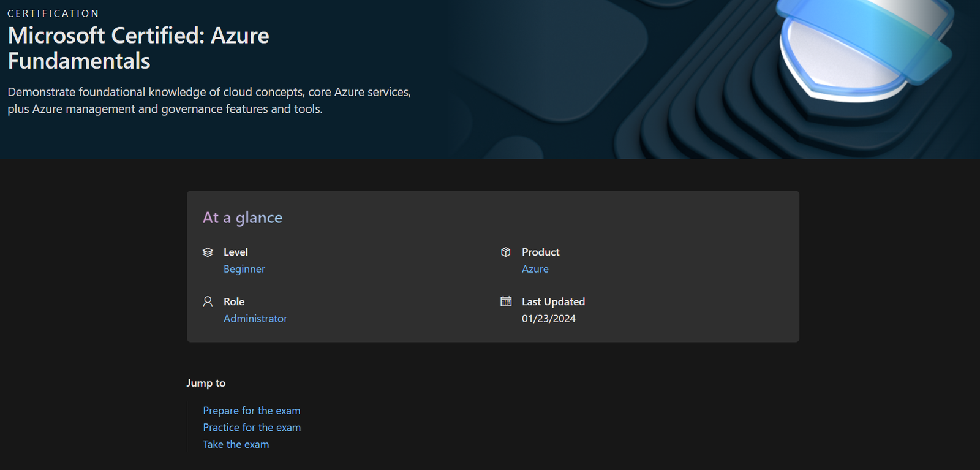
Task: Click the 'Role' label
Action: [234, 301]
